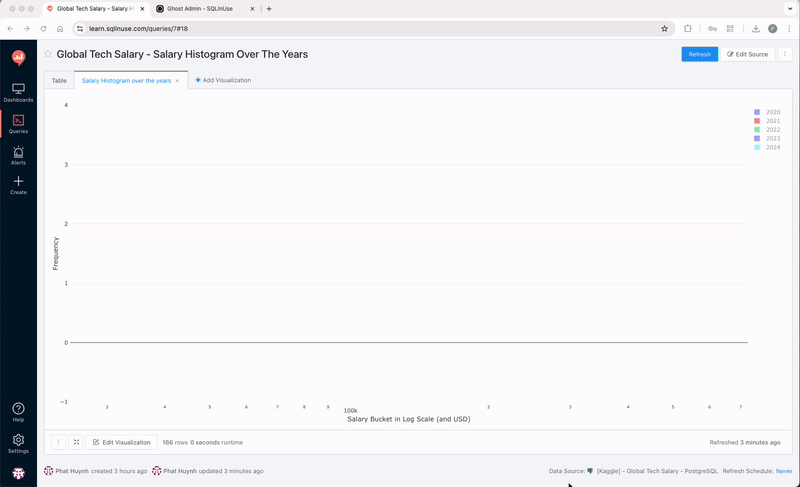800x487 pixels.
Task: Open the query more-options menu beside Edit Source
Action: (x=785, y=54)
